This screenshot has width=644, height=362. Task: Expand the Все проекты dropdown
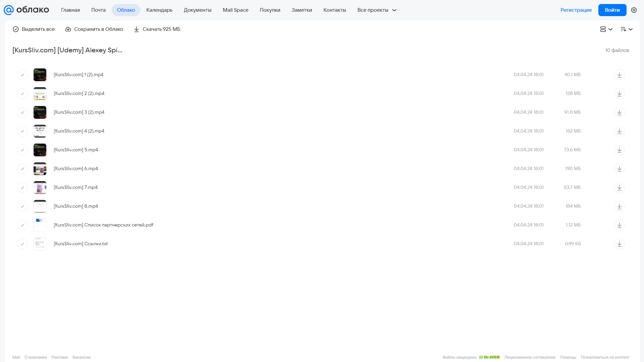[377, 10]
